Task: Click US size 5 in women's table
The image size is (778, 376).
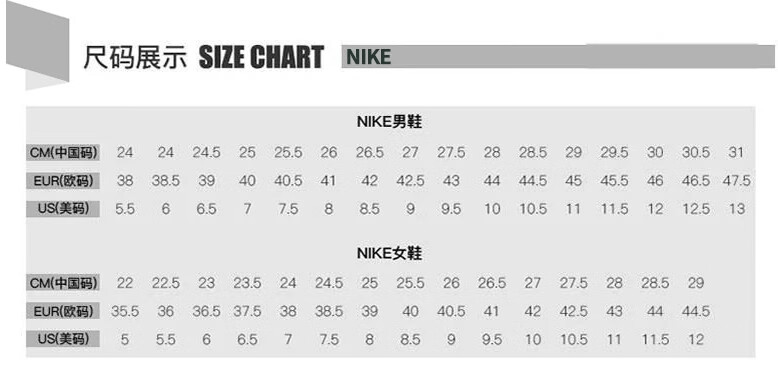Action: pyautogui.click(x=125, y=340)
